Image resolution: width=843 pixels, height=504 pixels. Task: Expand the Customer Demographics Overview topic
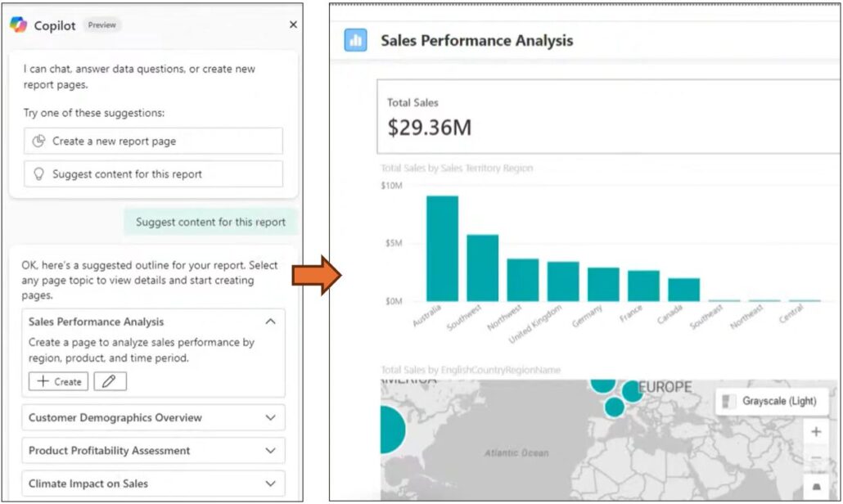[x=270, y=418]
